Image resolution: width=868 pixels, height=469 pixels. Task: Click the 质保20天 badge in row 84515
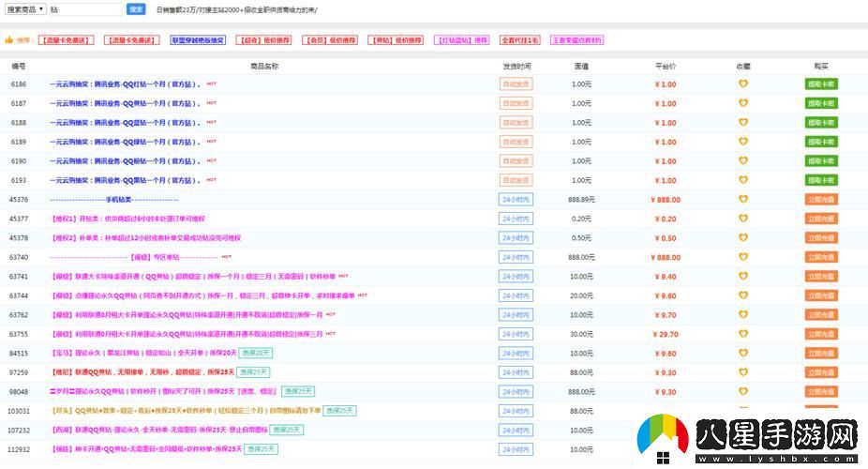255,353
